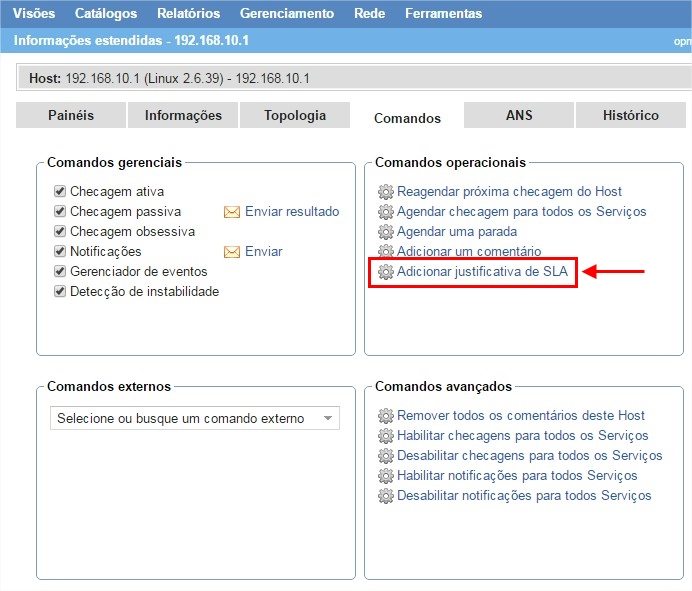This screenshot has width=692, height=591.
Task: Switch to the Topologia tab
Action: 295,115
